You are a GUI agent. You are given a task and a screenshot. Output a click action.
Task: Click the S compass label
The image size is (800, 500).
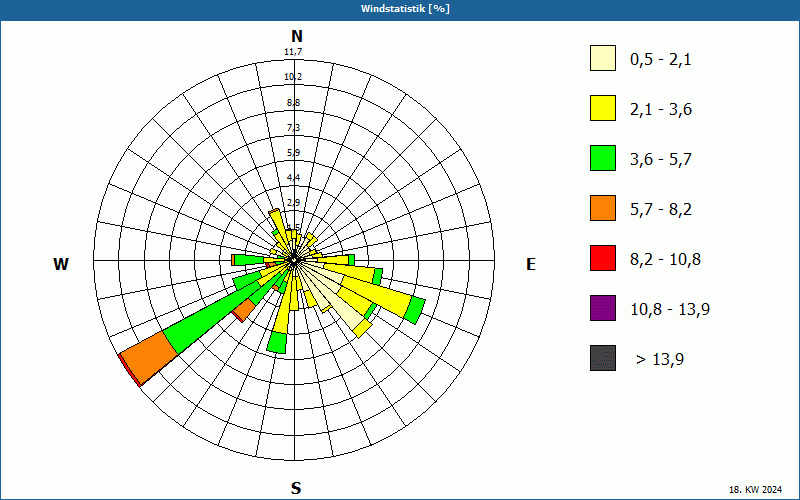(296, 488)
